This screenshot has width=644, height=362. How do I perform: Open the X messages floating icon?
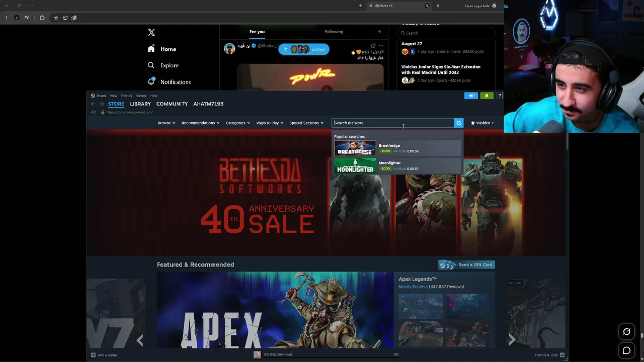(x=626, y=350)
